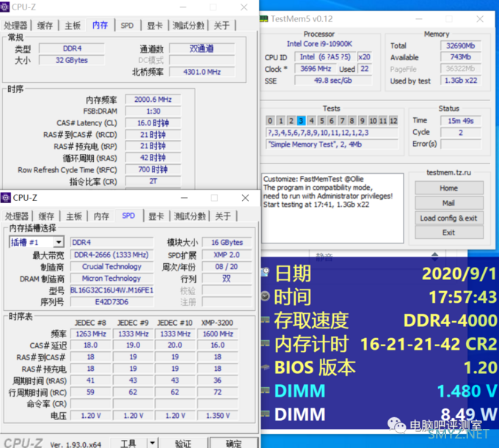Click the memory icon beside 内存计时
The height and width of the screenshot is (448, 499).
tap(266, 343)
